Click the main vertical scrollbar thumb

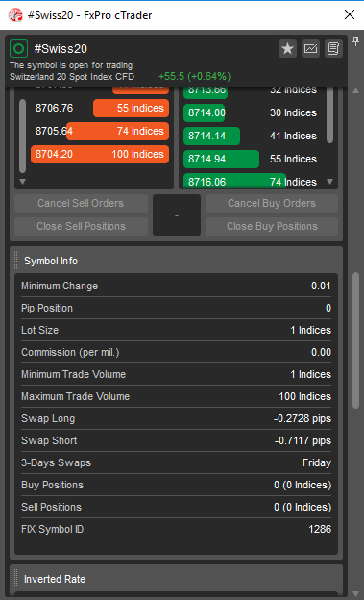355,340
